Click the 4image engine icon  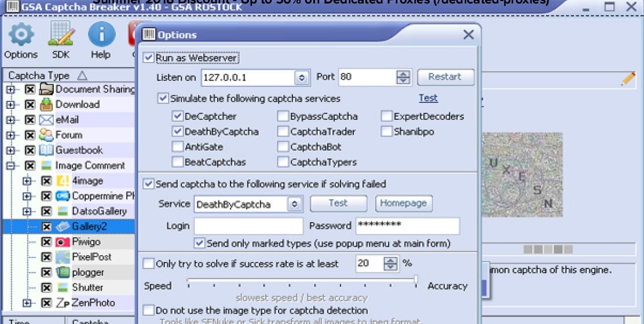point(63,181)
